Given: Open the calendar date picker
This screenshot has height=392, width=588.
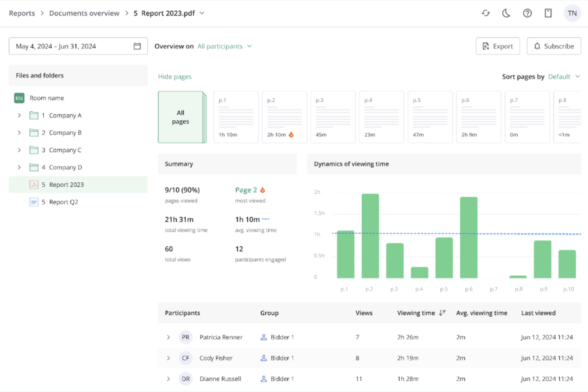Looking at the screenshot, I should click(x=137, y=46).
